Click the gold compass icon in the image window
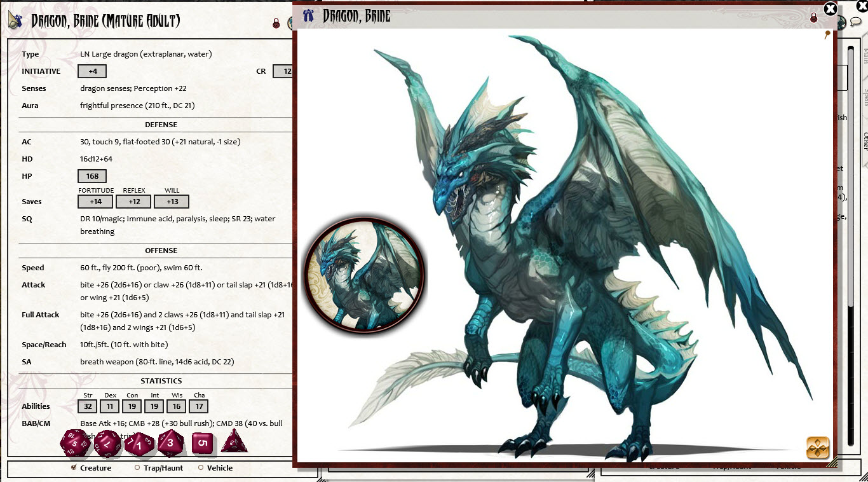 coord(818,448)
